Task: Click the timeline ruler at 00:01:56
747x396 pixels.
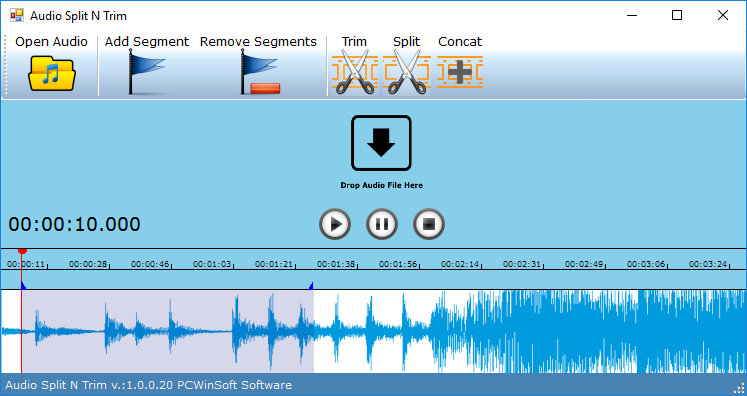Action: coord(398,264)
